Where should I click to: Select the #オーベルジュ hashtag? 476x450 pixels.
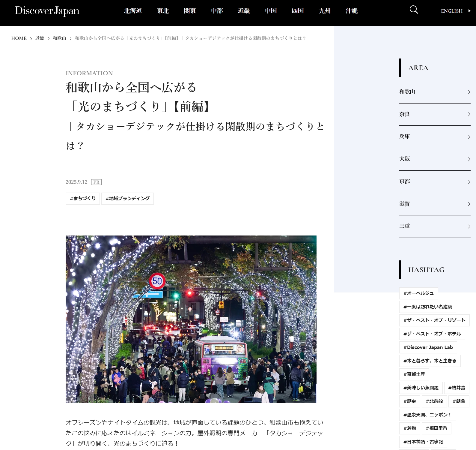pos(418,293)
